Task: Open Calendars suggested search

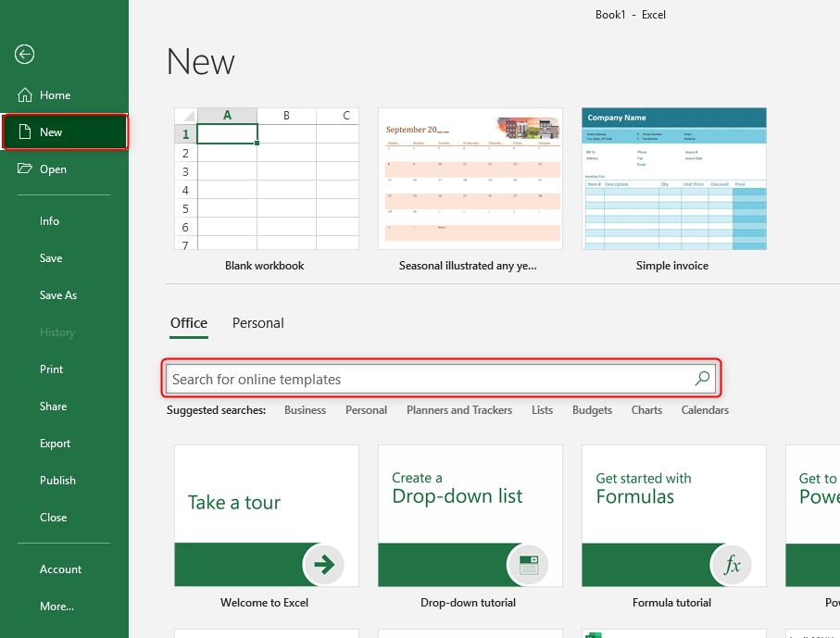Action: 704,409
